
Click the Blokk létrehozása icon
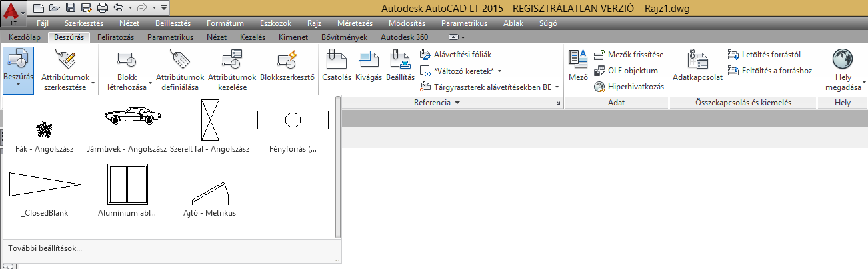tap(127, 60)
